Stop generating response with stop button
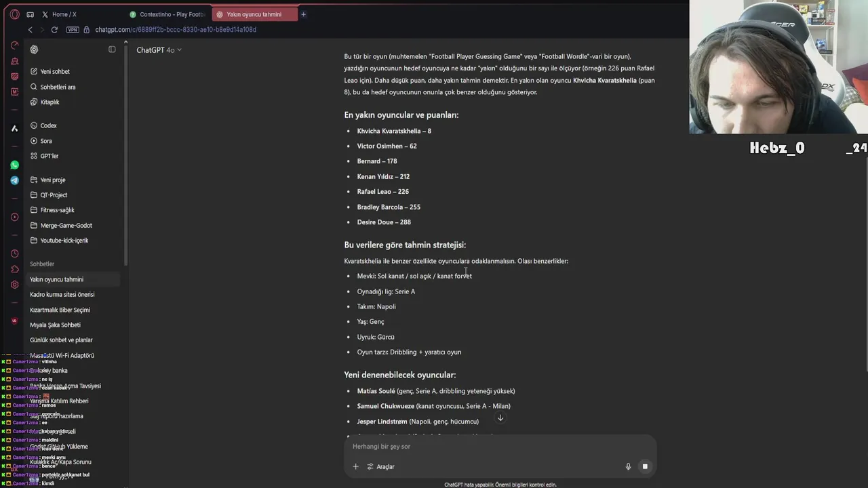Screen dimensions: 868x488 click(x=645, y=466)
